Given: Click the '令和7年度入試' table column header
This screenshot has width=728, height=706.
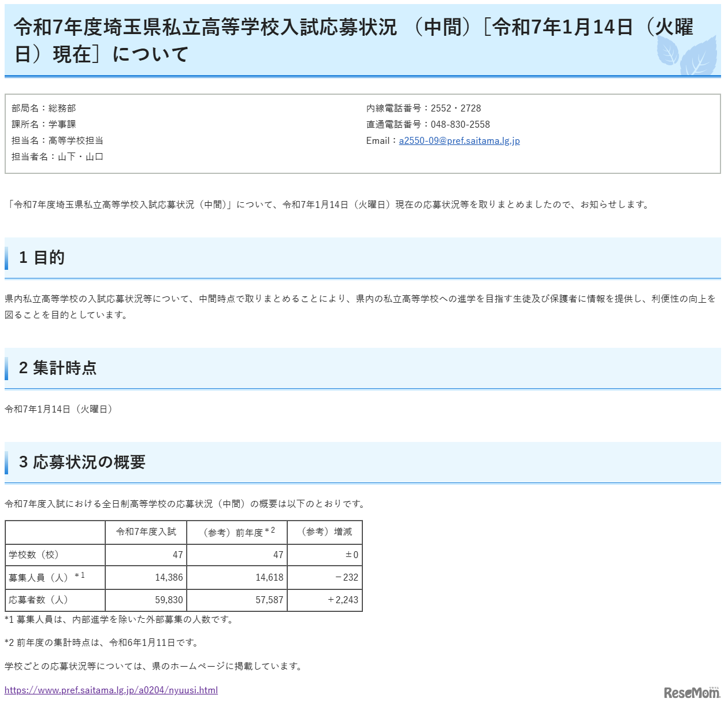Looking at the screenshot, I should click(146, 532).
